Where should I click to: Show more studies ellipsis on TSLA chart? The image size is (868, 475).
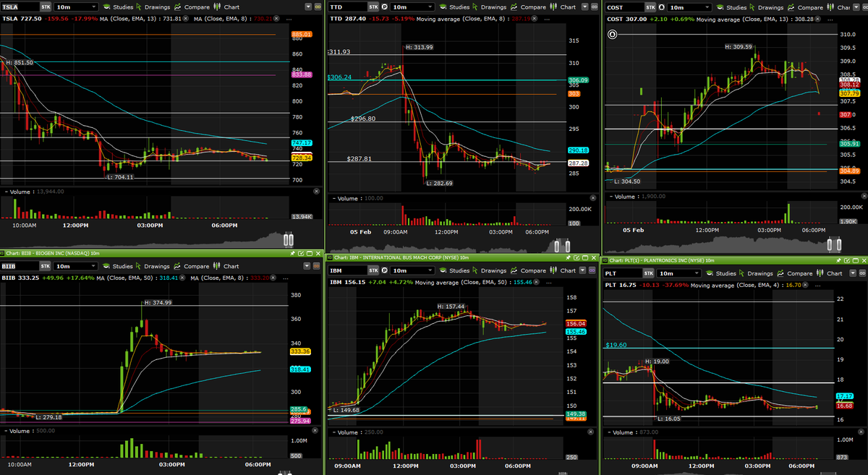289,20
